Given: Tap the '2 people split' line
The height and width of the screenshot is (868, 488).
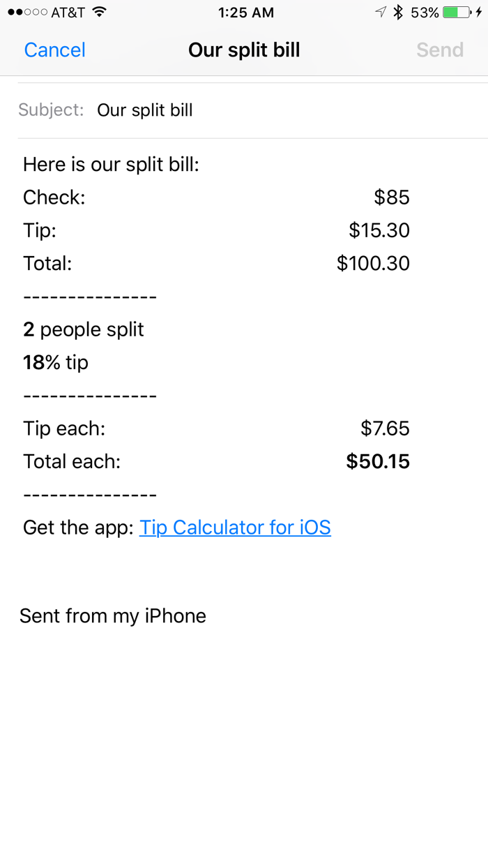Looking at the screenshot, I should tap(84, 329).
